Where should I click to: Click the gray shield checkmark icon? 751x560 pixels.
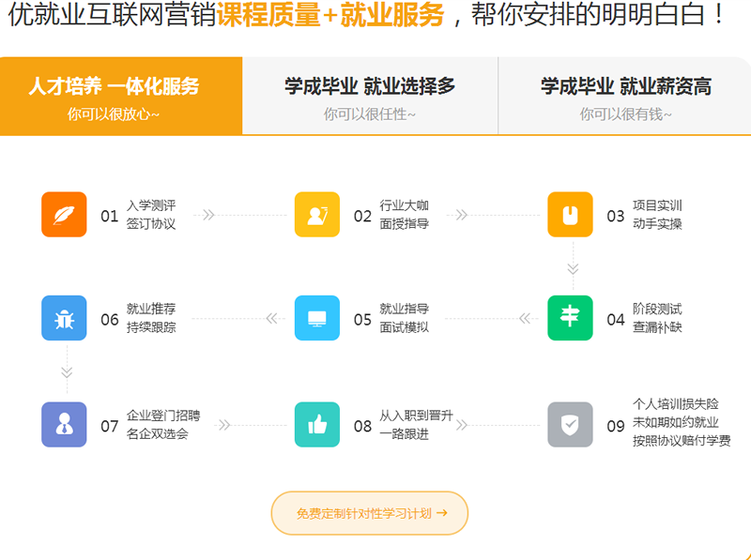pyautogui.click(x=570, y=425)
